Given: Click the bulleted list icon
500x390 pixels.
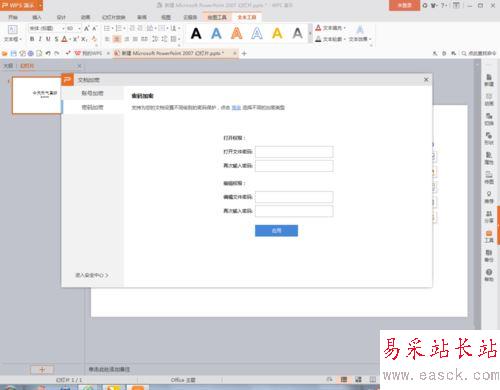Looking at the screenshot, I should point(107,29).
